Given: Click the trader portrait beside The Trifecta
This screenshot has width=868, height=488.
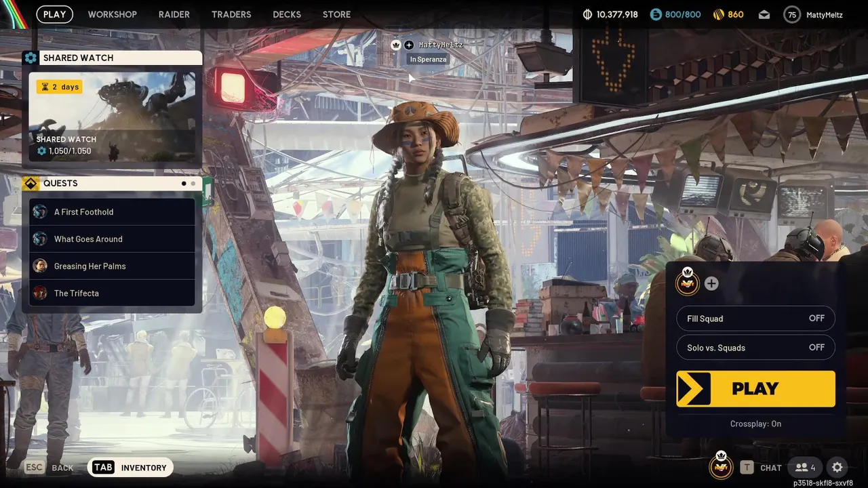Looking at the screenshot, I should [x=40, y=293].
